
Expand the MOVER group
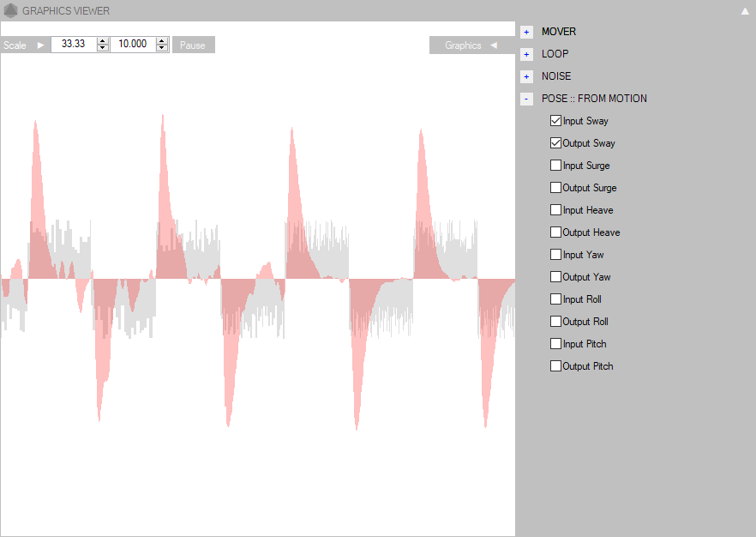click(x=526, y=33)
